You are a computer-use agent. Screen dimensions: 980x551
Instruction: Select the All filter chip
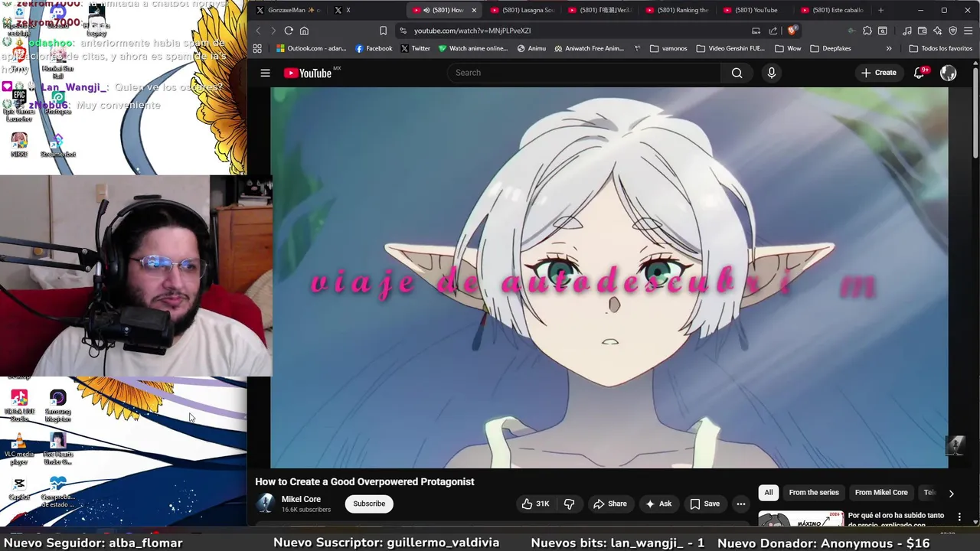(x=768, y=492)
